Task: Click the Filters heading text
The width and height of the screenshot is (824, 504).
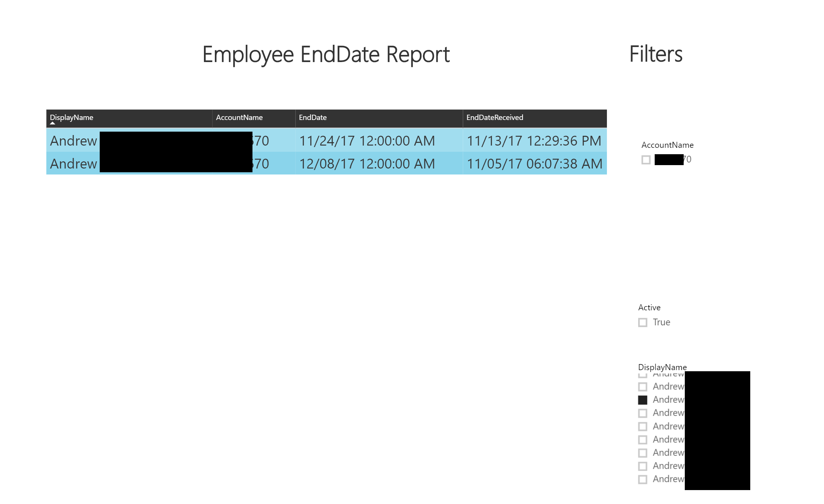Action: [656, 54]
